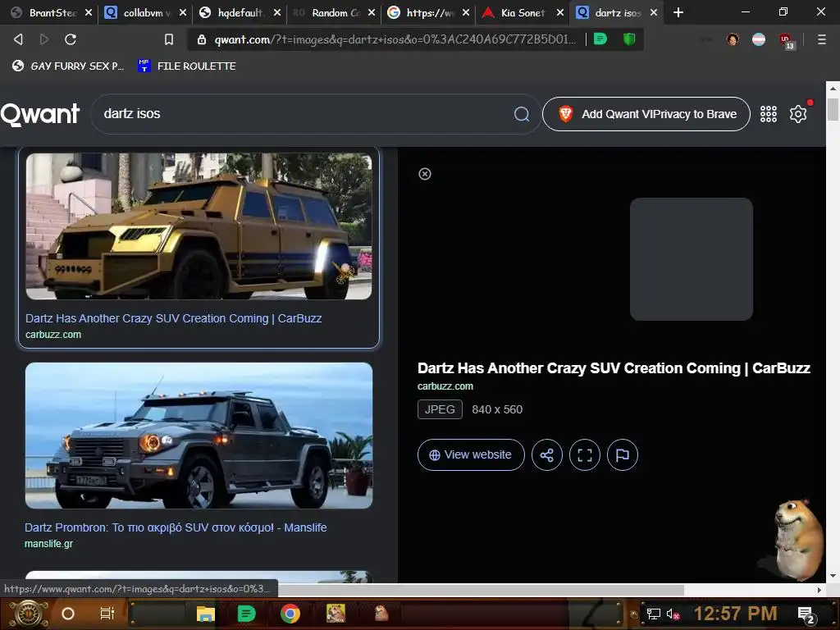Reload the current page
This screenshot has width=840, height=630.
pos(71,39)
